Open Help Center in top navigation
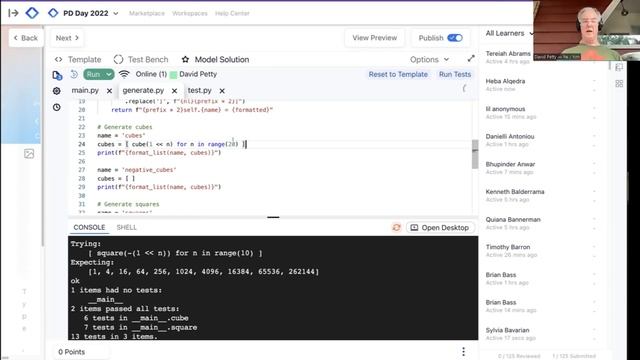Image resolution: width=640 pixels, height=360 pixels. [x=232, y=13]
